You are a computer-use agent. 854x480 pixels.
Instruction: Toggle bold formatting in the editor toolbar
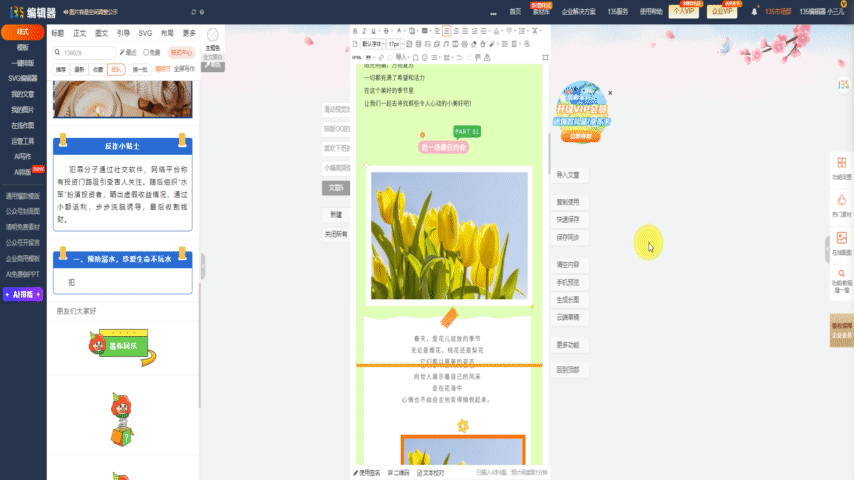[x=355, y=31]
